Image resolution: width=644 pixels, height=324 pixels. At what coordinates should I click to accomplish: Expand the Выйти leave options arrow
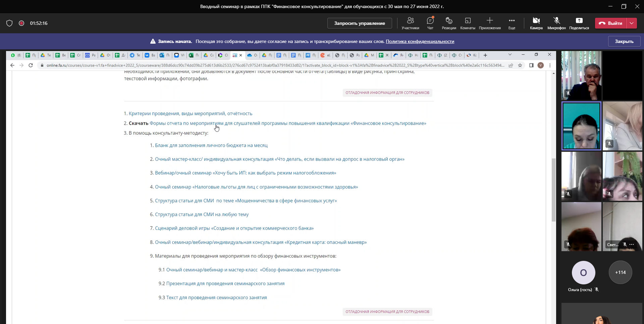[x=632, y=23]
